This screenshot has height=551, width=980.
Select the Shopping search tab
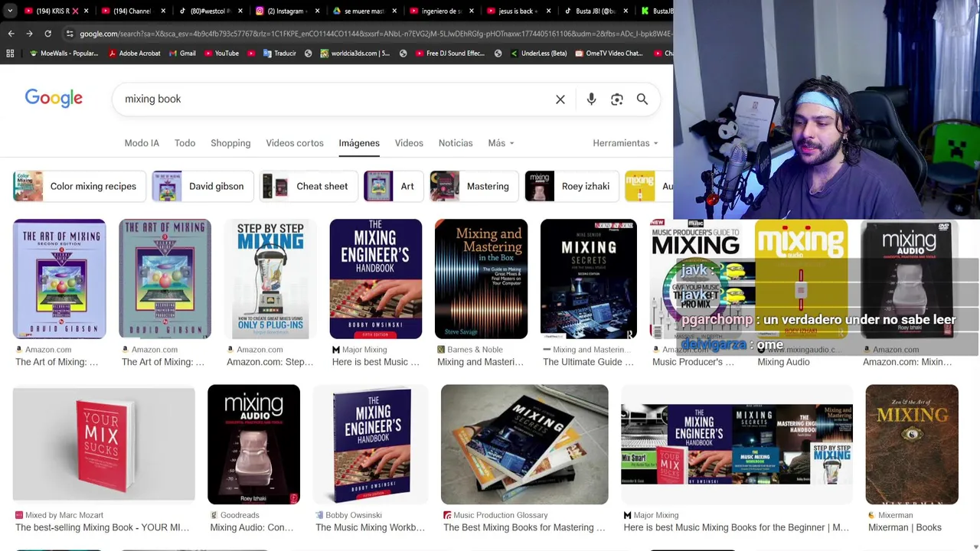230,143
